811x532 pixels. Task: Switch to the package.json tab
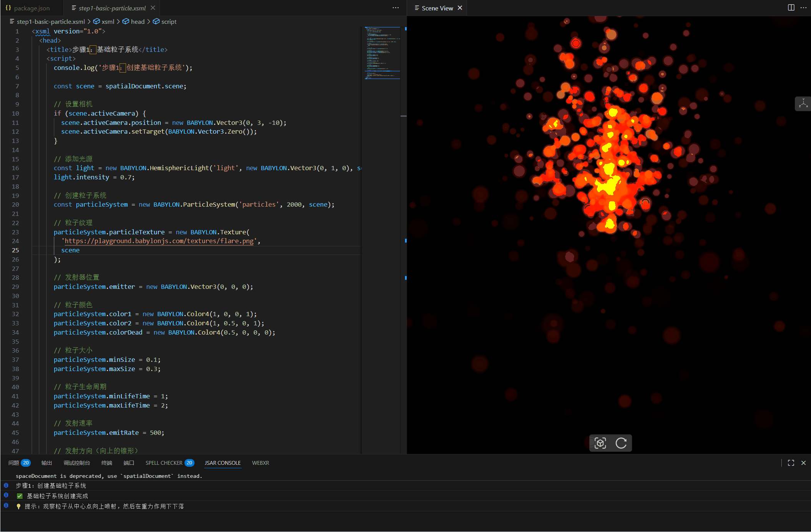[x=32, y=8]
